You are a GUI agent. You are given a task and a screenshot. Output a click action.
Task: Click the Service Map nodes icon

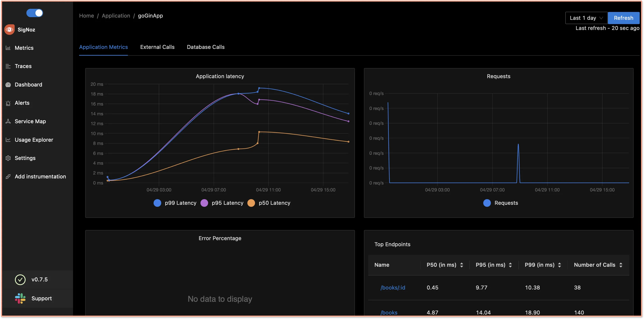[8, 121]
